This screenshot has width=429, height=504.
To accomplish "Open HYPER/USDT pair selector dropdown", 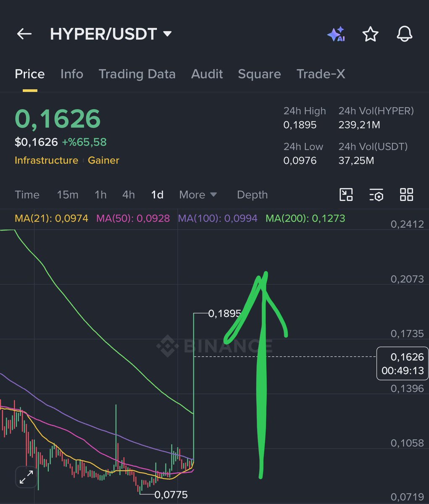I will (111, 34).
